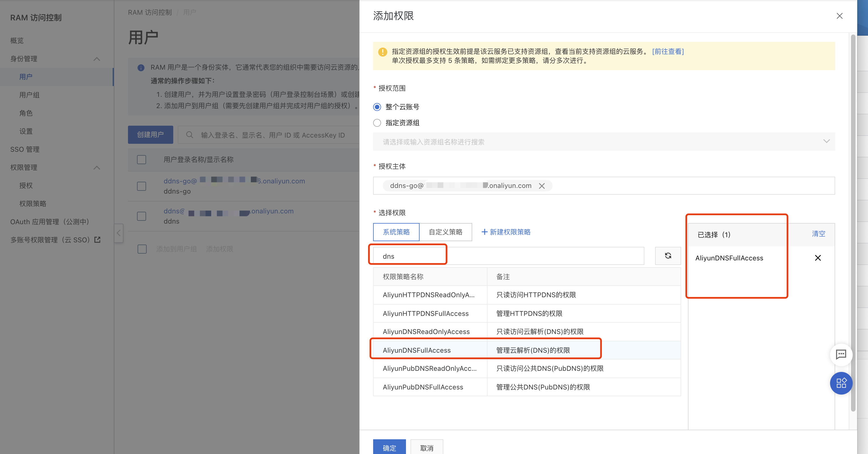Viewport: 868px width, 454px height.
Task: Collapse sidebar with the left arrow handle
Action: tap(119, 233)
